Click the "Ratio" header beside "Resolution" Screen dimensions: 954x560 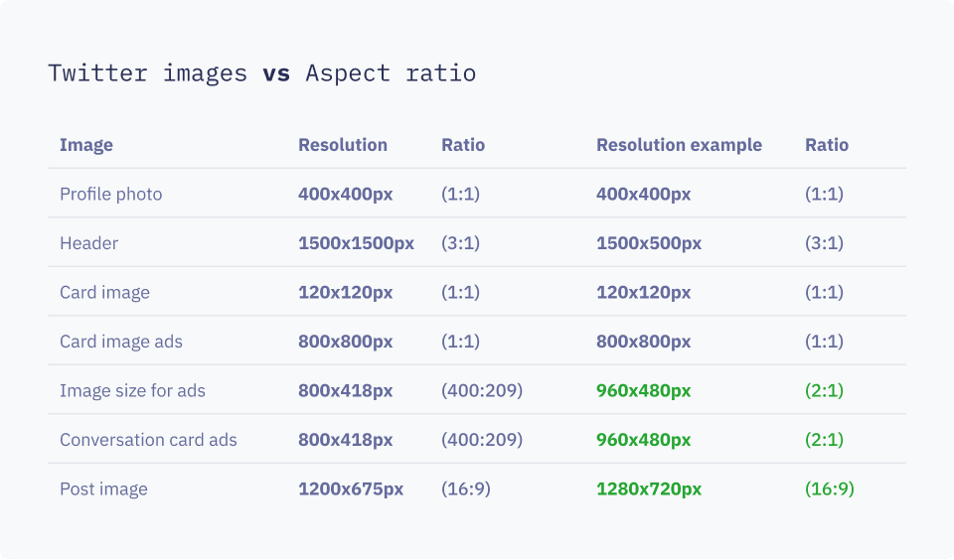(x=463, y=145)
